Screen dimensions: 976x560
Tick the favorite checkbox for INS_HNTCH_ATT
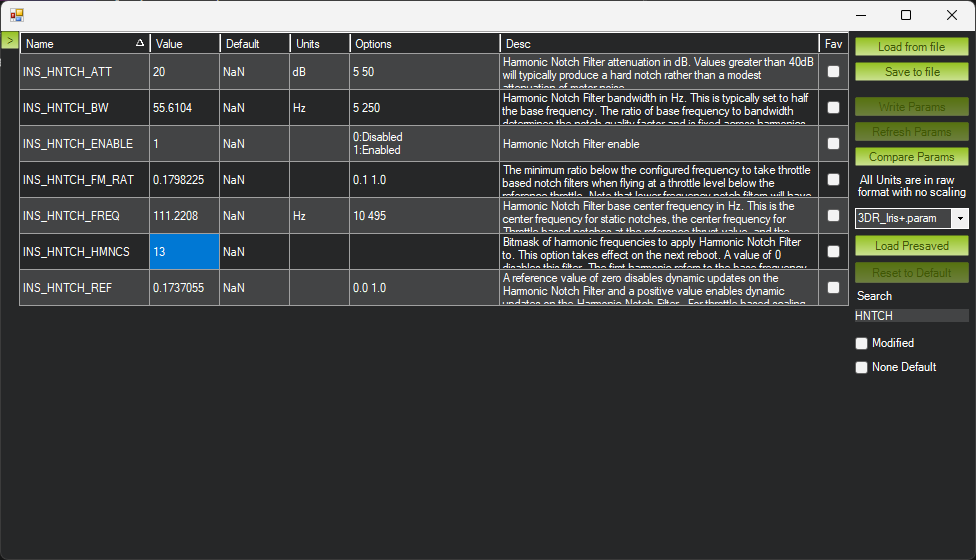[x=833, y=72]
